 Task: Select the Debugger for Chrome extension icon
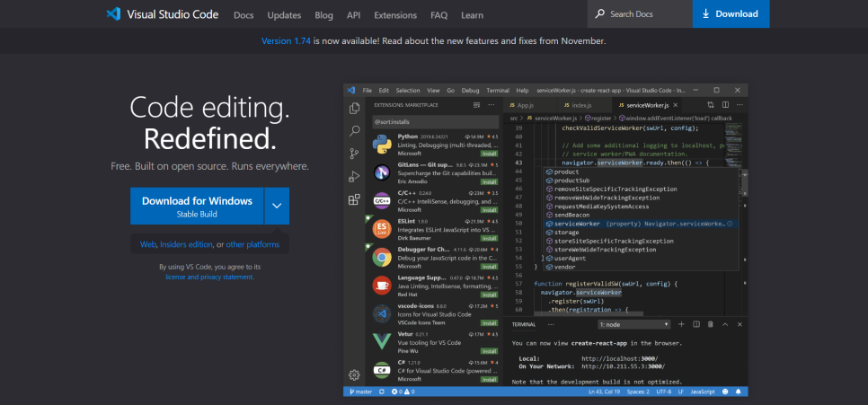tap(382, 257)
